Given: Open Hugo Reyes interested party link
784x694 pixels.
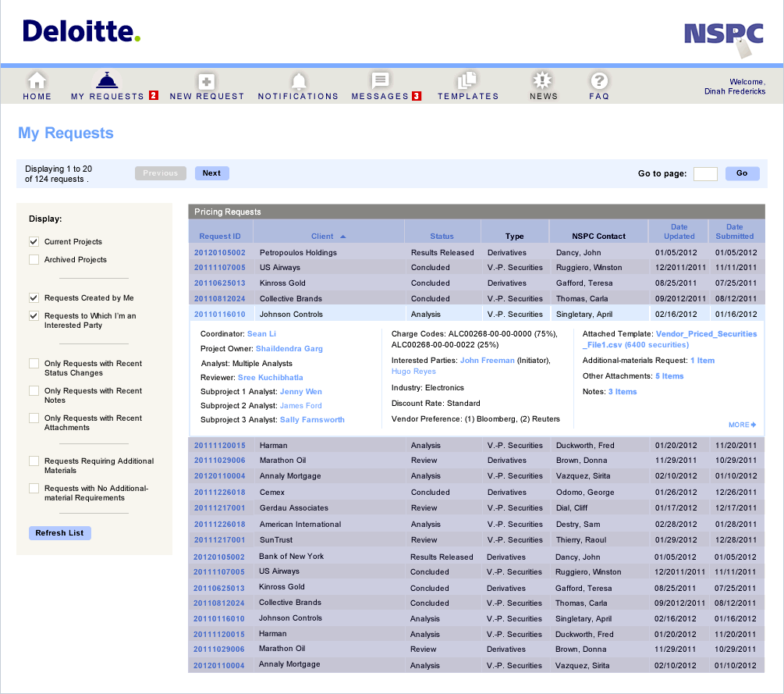Looking at the screenshot, I should [x=414, y=372].
